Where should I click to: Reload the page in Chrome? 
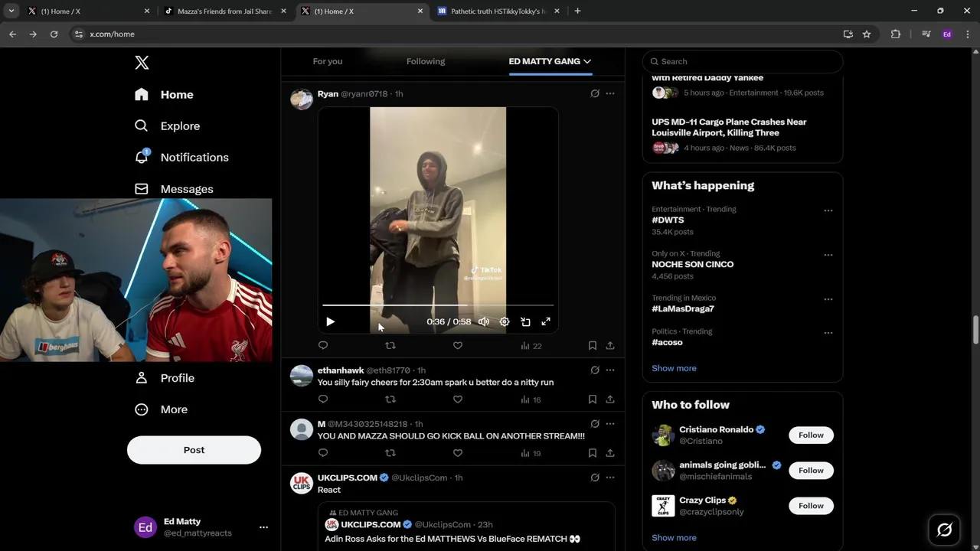coord(54,34)
